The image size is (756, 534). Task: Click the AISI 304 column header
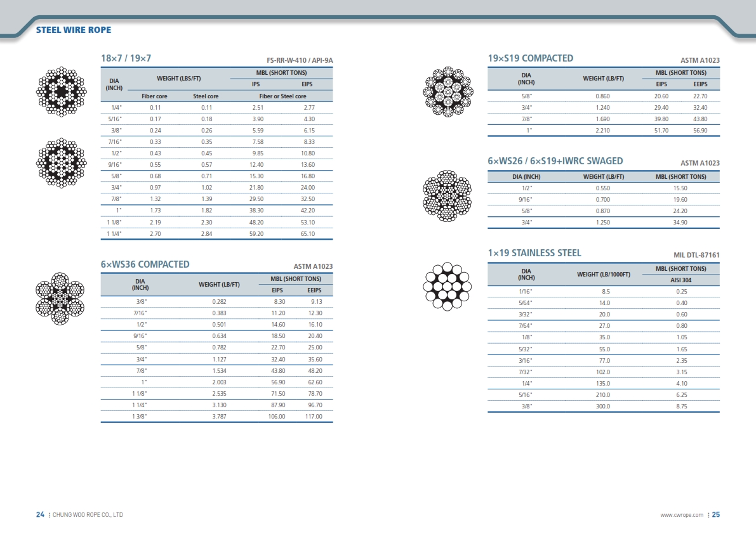click(681, 280)
